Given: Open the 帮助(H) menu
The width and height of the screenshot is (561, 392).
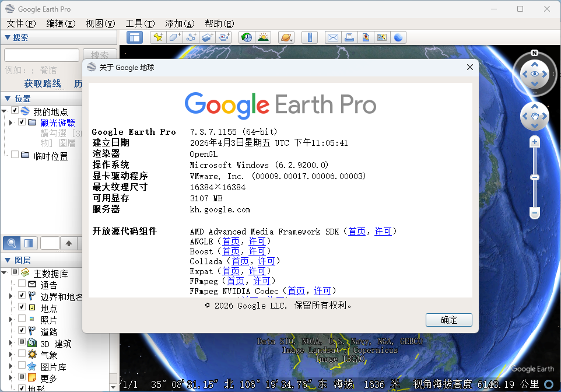Looking at the screenshot, I should [x=219, y=24].
